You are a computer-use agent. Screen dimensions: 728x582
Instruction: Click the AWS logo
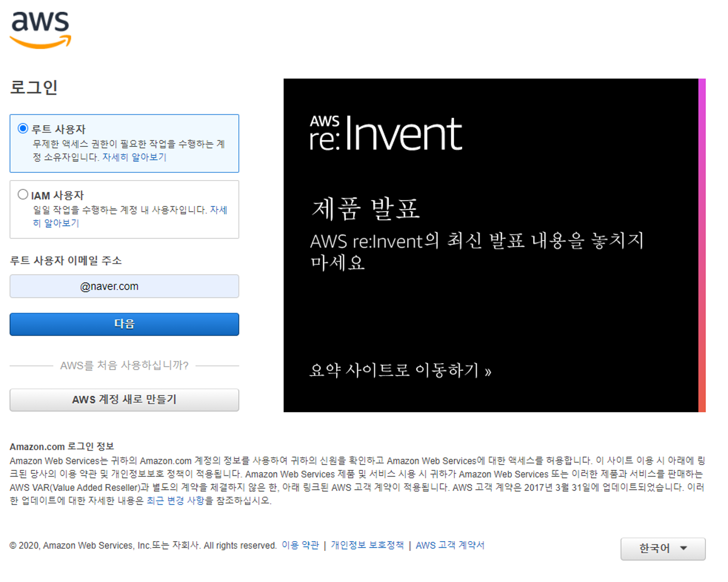pos(40,30)
